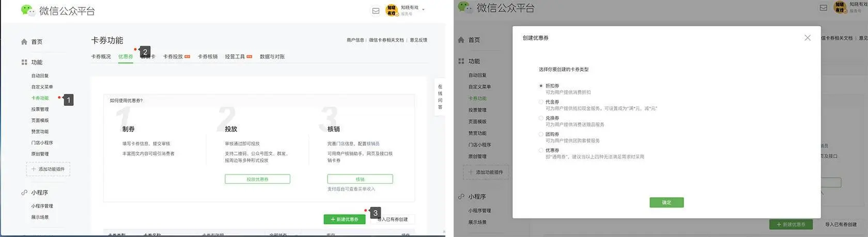Image resolution: width=868 pixels, height=237 pixels.
Task: Open 小程序管理 in the left screenshot sidebar
Action: tap(42, 206)
